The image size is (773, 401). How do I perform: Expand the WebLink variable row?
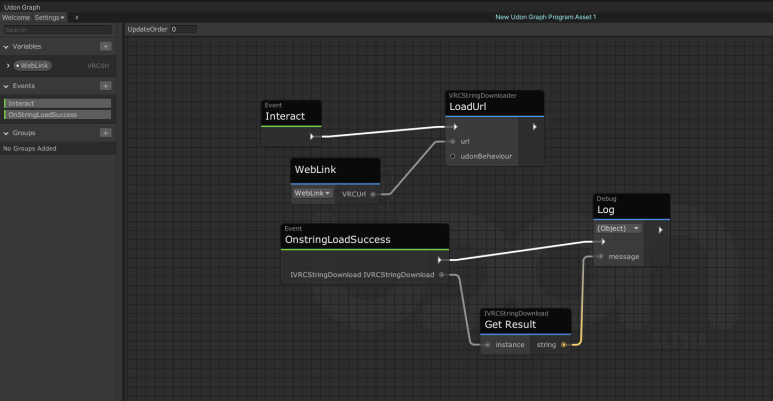pyautogui.click(x=8, y=66)
